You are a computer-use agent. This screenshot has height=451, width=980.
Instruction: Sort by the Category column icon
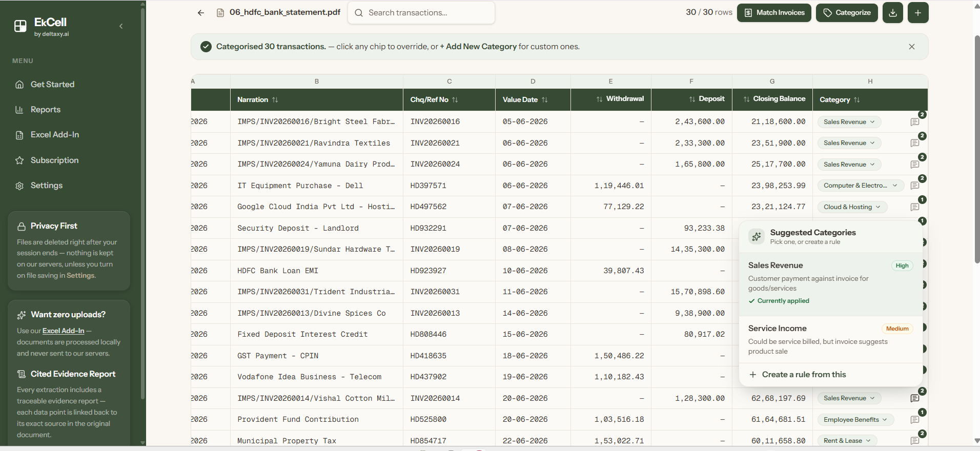[x=857, y=100]
